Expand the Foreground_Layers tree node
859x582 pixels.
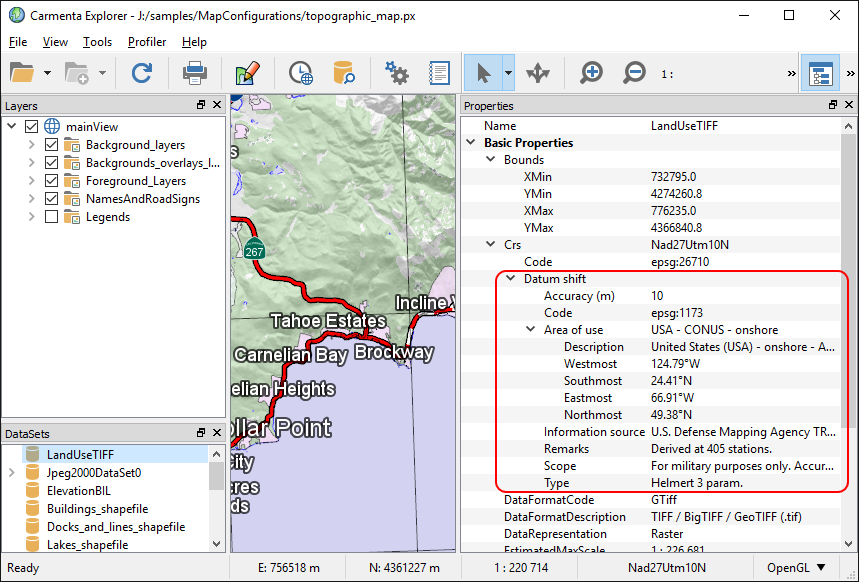[32, 181]
